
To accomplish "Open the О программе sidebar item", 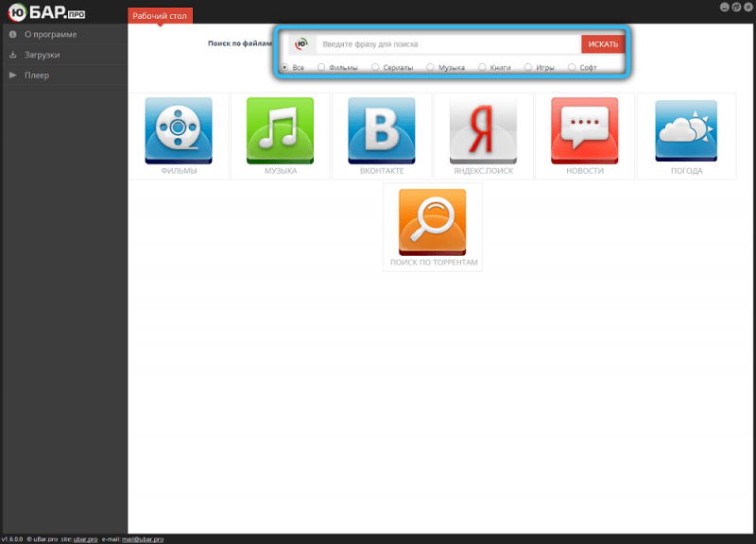I will [65, 34].
